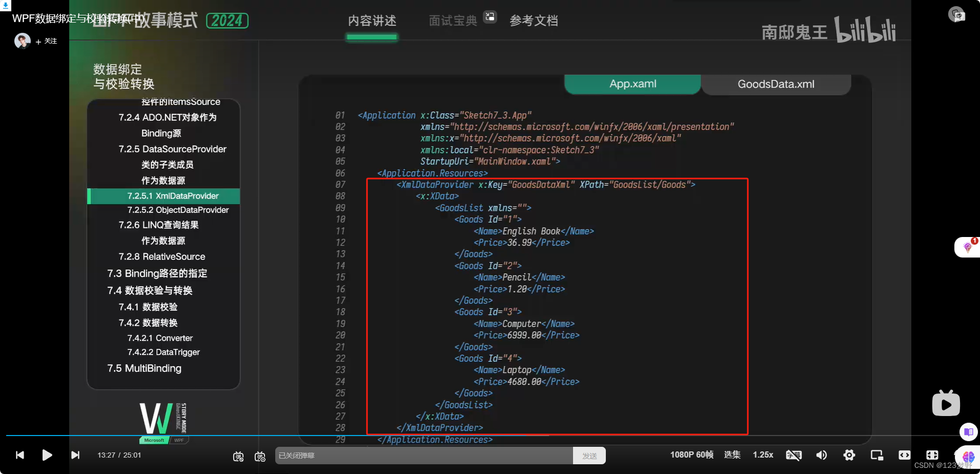Open danmaku display settings
Image resolution: width=980 pixels, height=474 pixels.
pos(260,456)
